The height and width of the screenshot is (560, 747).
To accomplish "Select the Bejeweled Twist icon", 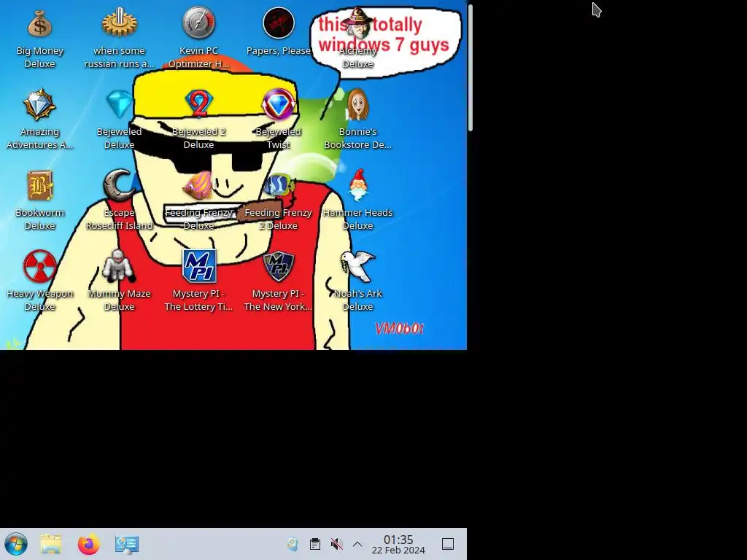I will point(278,104).
